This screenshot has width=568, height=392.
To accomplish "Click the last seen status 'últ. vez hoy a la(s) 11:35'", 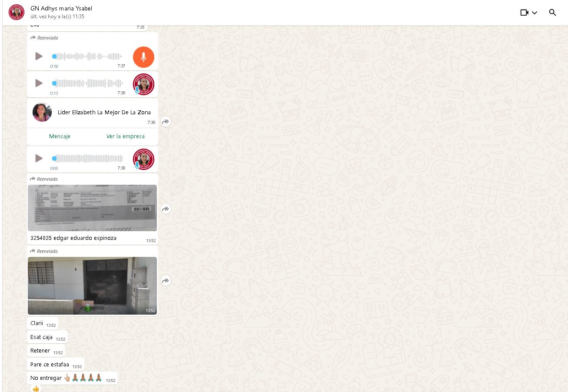I will click(x=57, y=17).
